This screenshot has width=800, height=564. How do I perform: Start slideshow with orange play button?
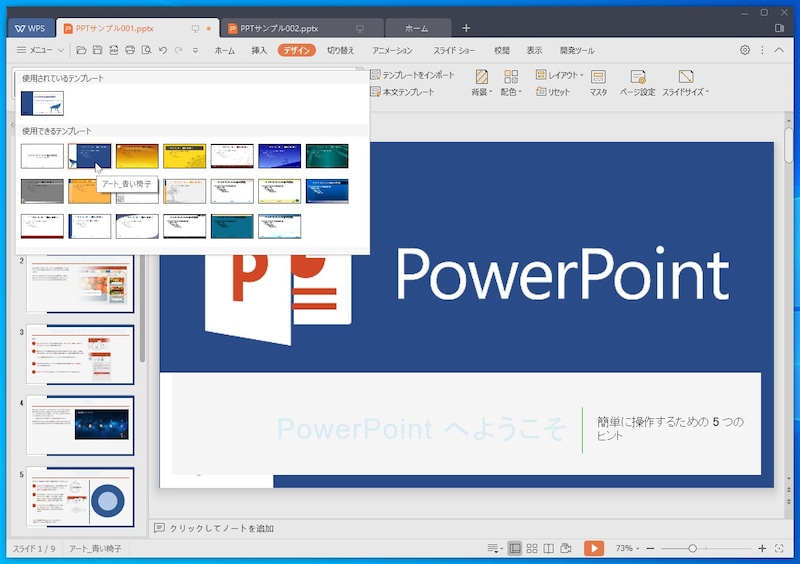click(x=594, y=548)
